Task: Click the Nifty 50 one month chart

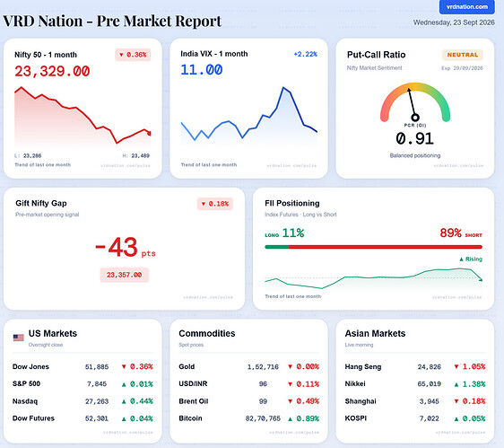Action: point(83,116)
